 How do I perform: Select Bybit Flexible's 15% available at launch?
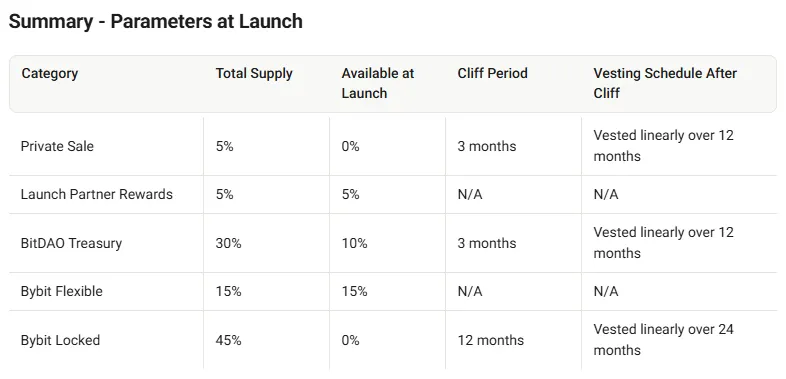click(354, 291)
